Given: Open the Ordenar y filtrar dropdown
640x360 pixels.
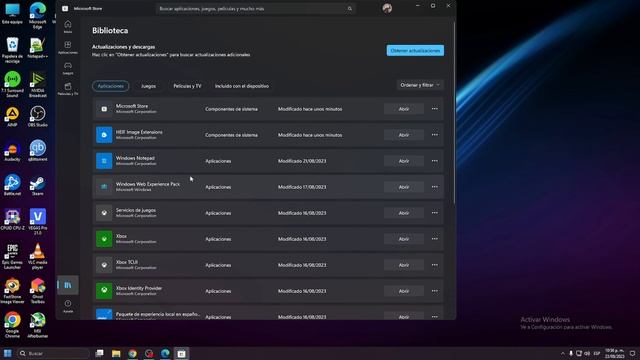Looking at the screenshot, I should point(420,85).
